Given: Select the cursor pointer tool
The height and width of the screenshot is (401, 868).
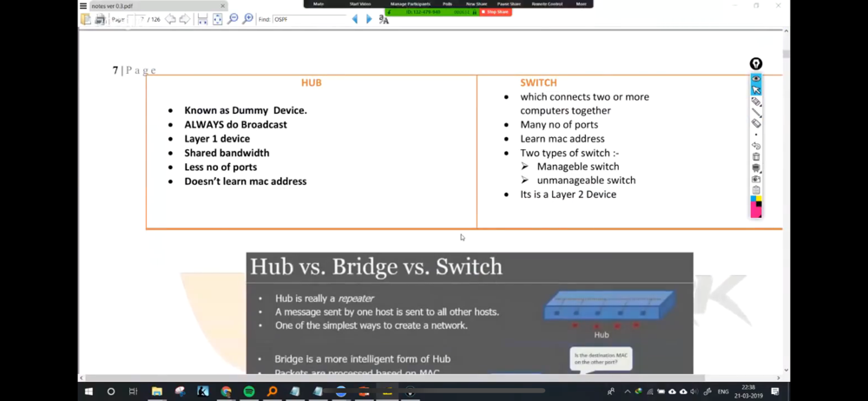Looking at the screenshot, I should click(756, 89).
